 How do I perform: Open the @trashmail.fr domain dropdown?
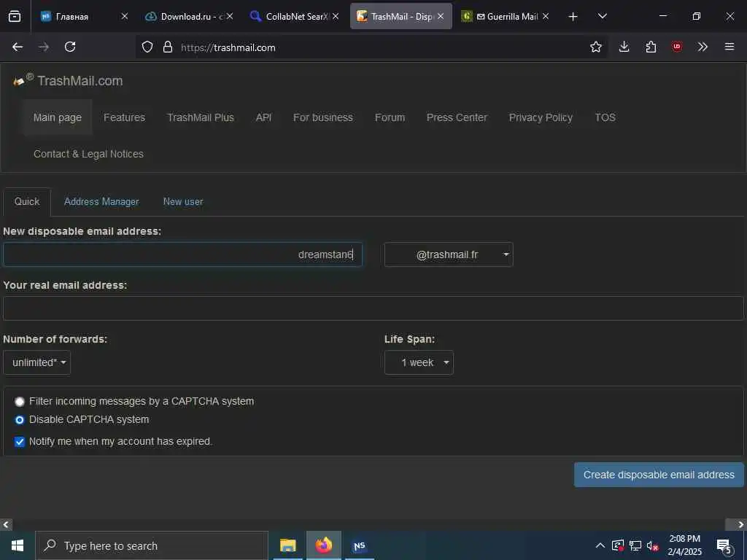(449, 254)
